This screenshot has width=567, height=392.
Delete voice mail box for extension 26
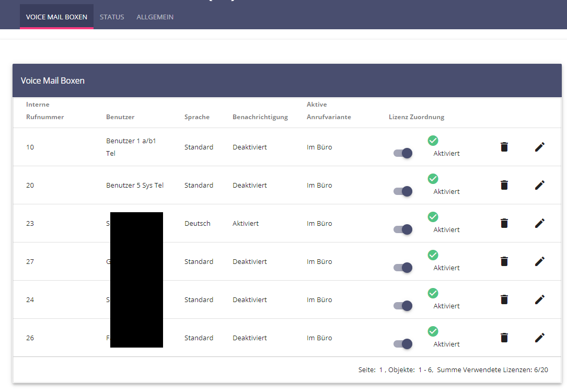pos(504,338)
